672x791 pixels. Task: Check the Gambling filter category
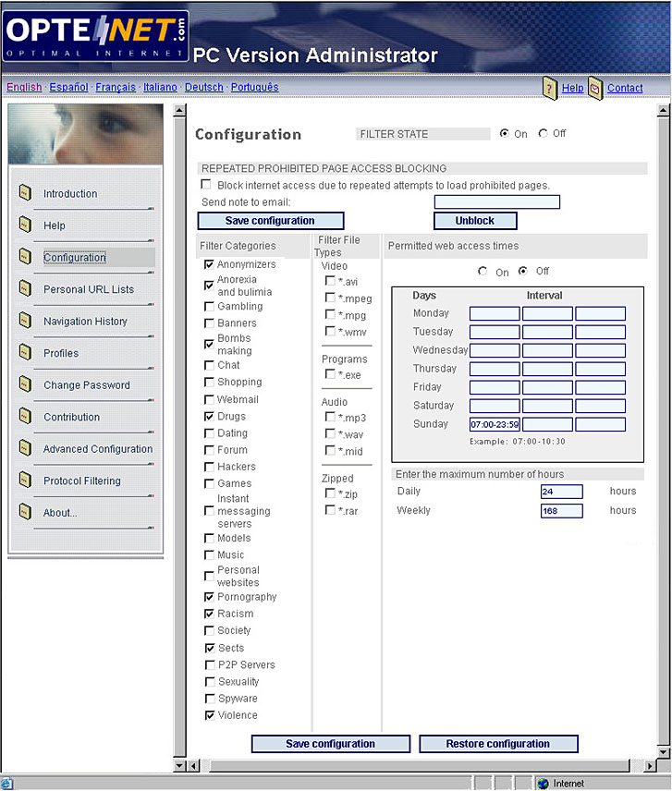[x=209, y=307]
